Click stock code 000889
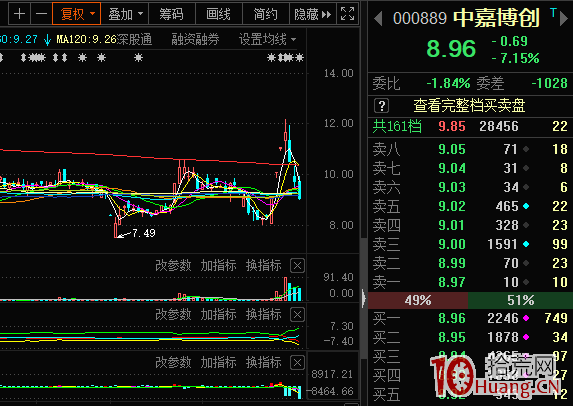573x406 pixels. click(x=420, y=18)
